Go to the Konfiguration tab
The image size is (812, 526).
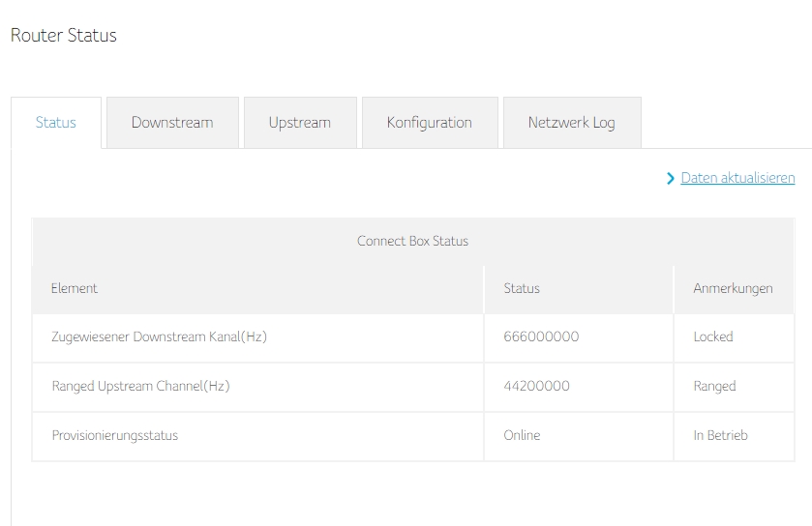pos(429,123)
